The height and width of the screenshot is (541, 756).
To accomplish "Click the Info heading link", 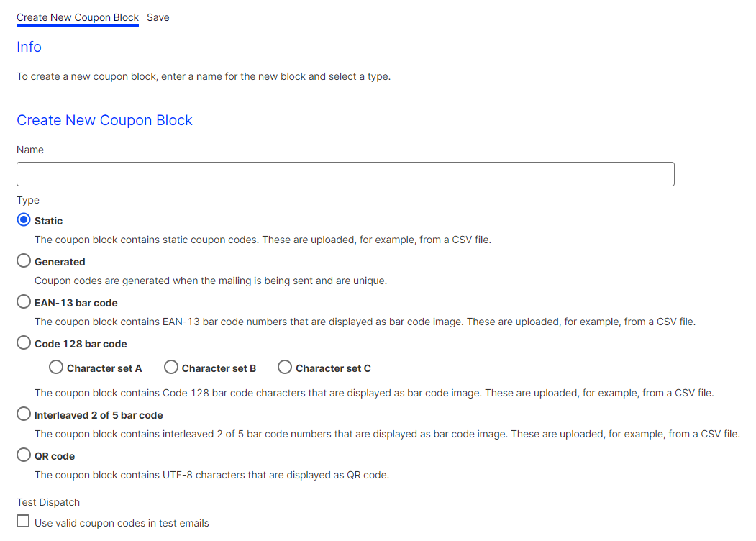I will tap(29, 47).
